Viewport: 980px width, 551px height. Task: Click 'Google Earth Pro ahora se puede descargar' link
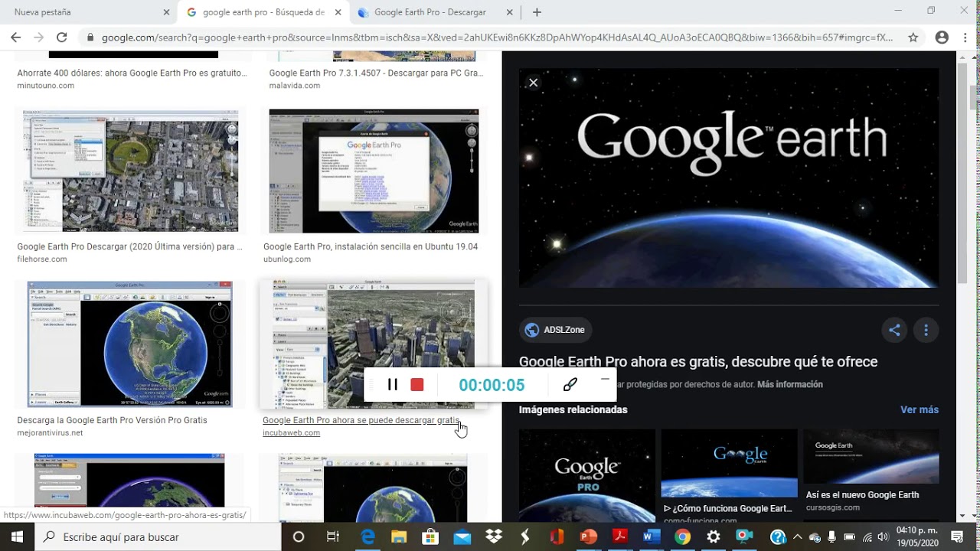(x=361, y=420)
